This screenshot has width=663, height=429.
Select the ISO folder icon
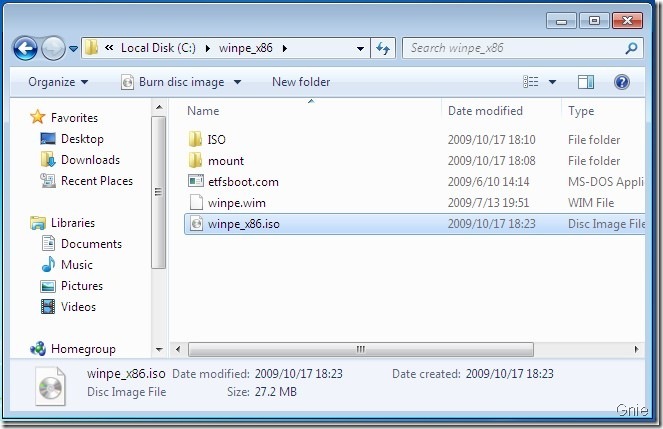[195, 139]
